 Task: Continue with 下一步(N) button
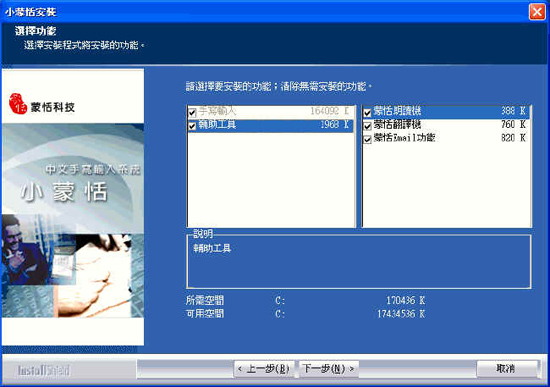tap(329, 369)
